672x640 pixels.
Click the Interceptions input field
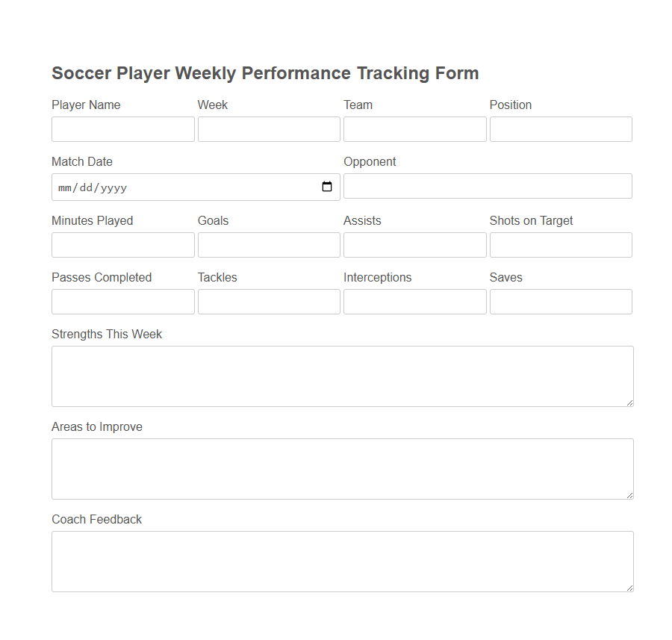pyautogui.click(x=414, y=302)
